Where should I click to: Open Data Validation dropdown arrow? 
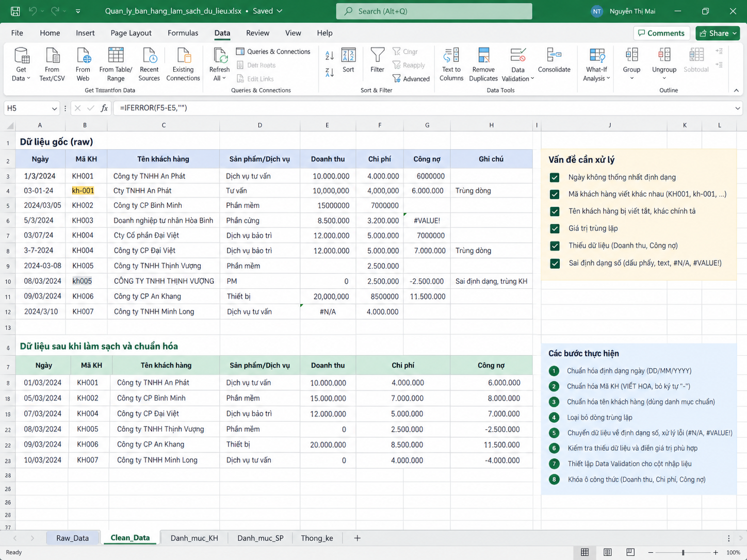[532, 79]
